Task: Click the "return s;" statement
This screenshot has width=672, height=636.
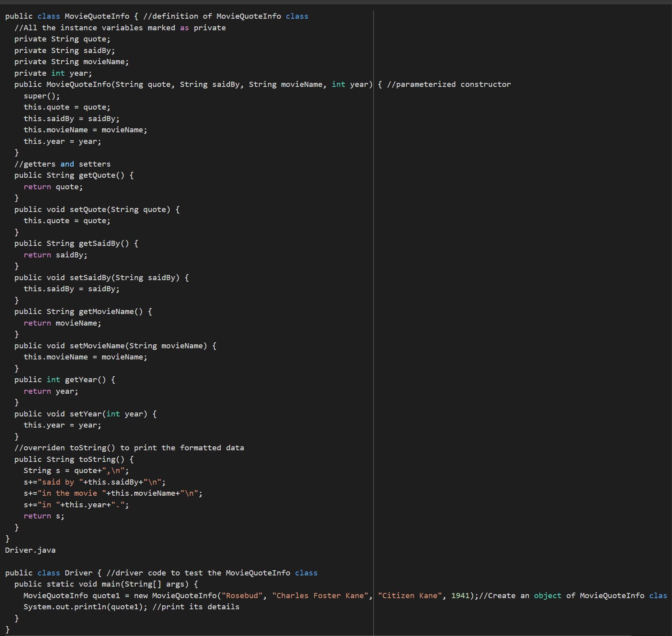Action: coord(44,516)
